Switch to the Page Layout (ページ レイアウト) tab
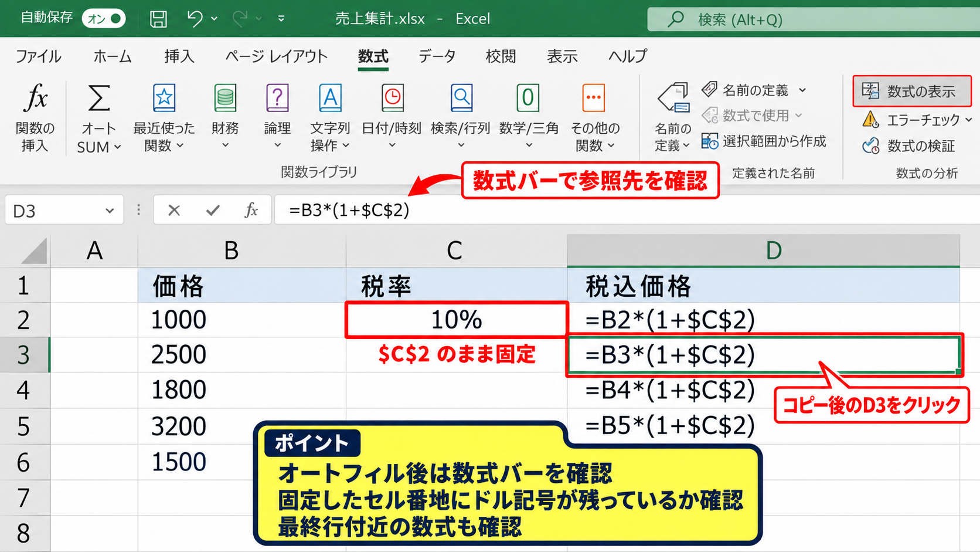The width and height of the screenshot is (980, 552). (x=277, y=56)
